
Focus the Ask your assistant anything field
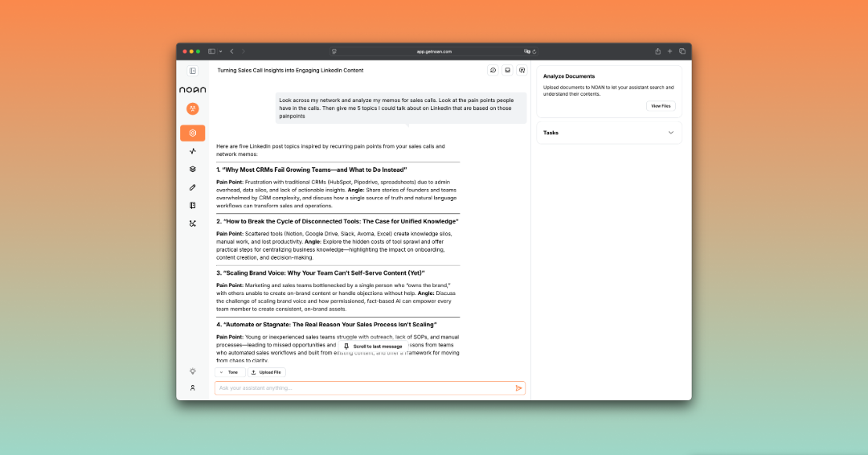point(370,388)
